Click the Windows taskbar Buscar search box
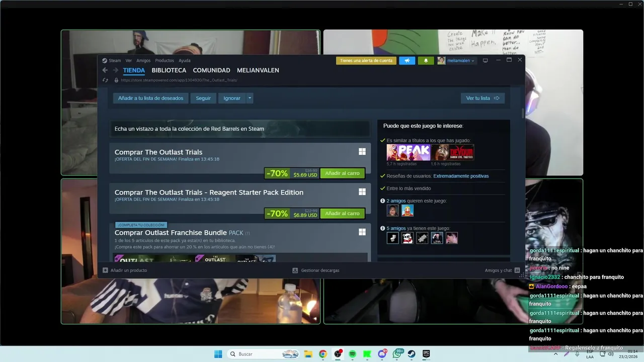This screenshot has width=644, height=362. [x=264, y=354]
